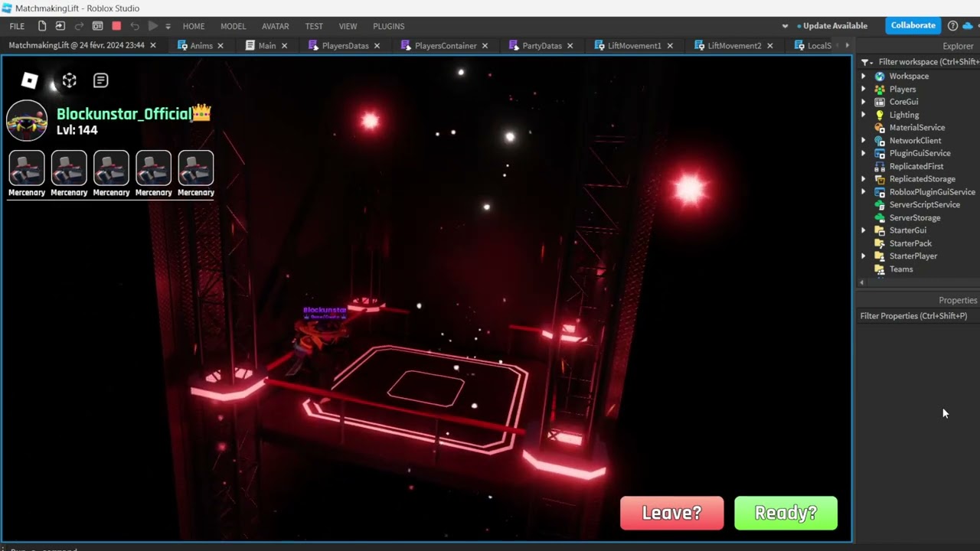
Task: Select the Lighting service in Explorer
Action: click(x=903, y=115)
